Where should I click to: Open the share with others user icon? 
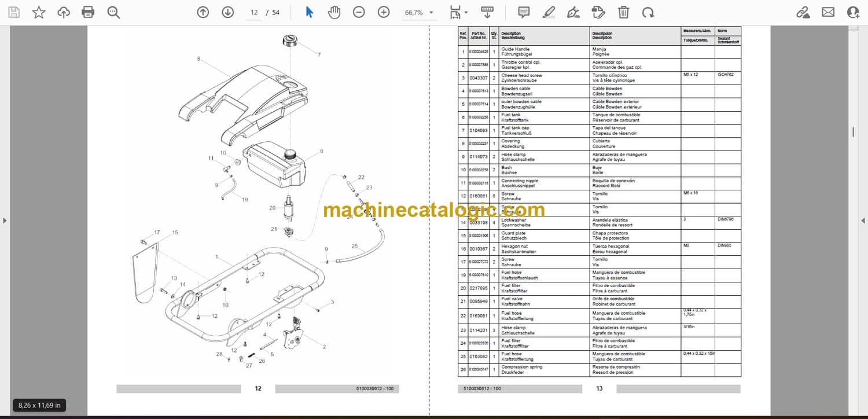pos(853,12)
